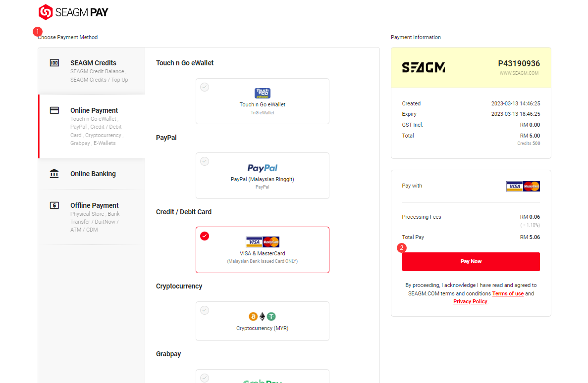Open the SEAGM Credits payment tab
This screenshot has height=383, width=588.
click(92, 71)
